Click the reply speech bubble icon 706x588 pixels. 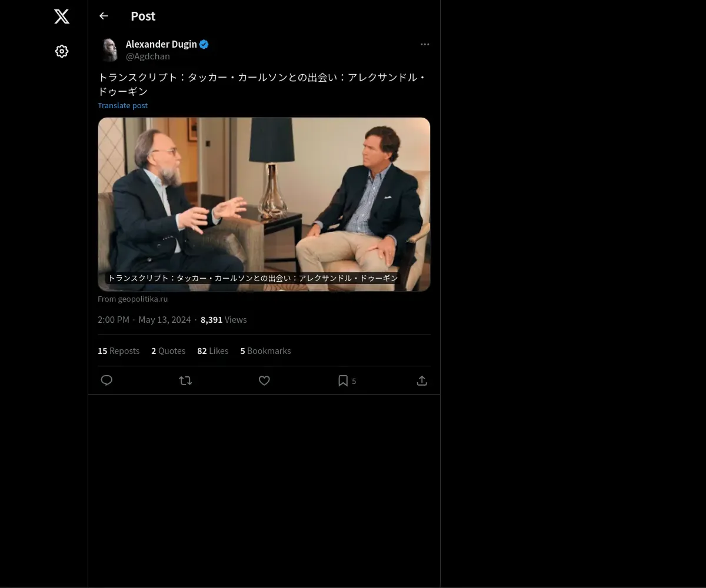click(106, 380)
